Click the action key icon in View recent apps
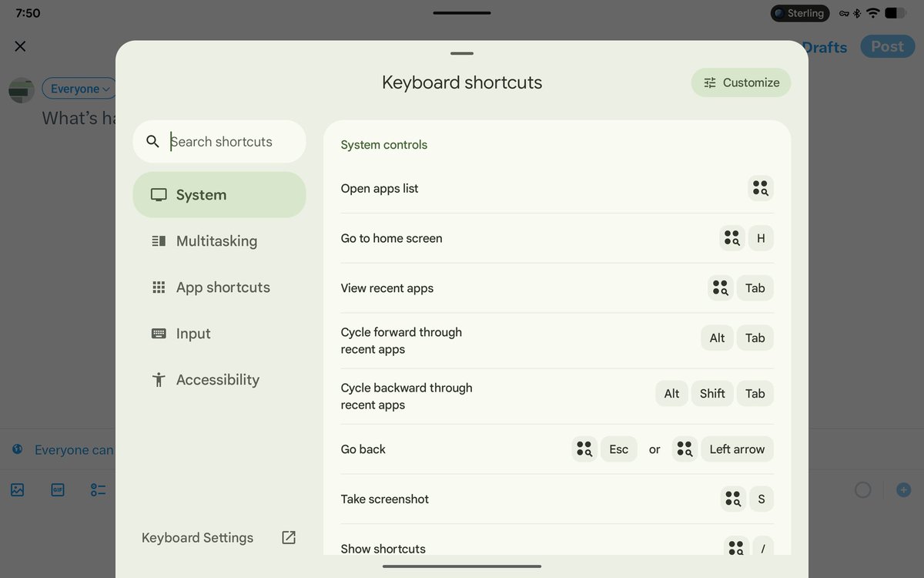Viewport: 924px width, 578px height. pyautogui.click(x=721, y=288)
